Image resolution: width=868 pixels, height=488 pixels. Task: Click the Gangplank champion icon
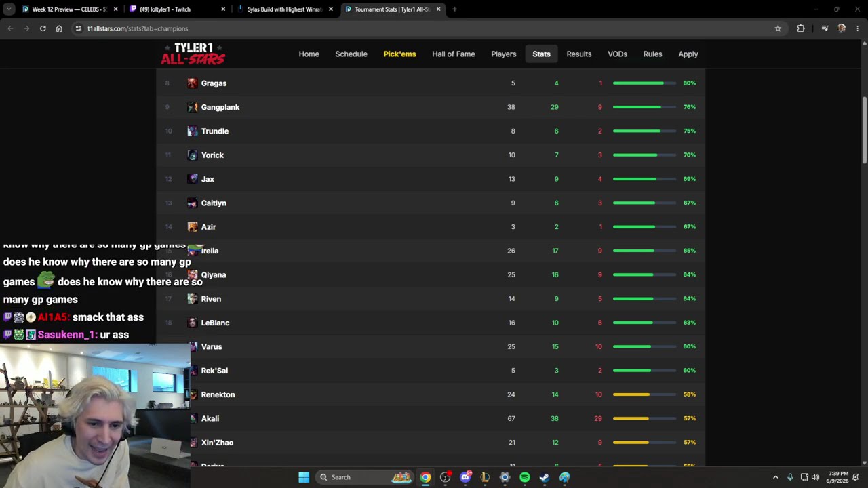pos(193,107)
